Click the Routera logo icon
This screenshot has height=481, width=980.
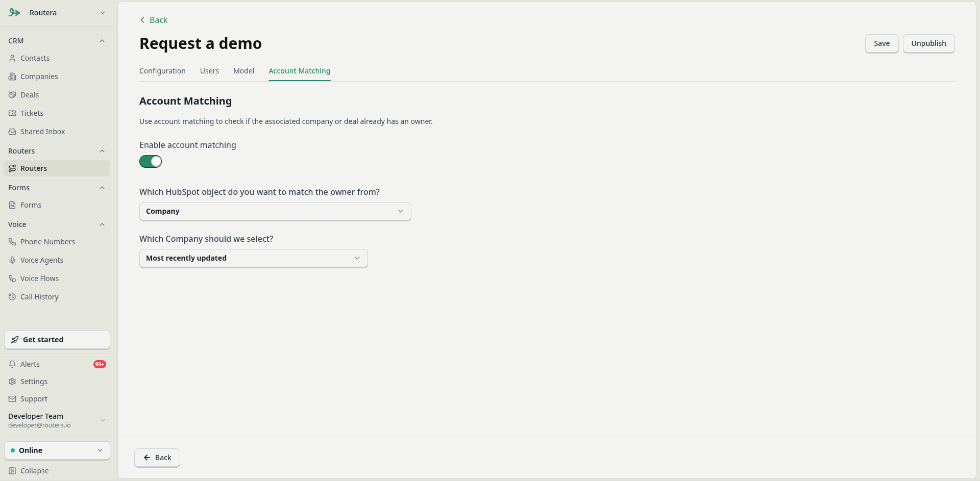point(14,13)
